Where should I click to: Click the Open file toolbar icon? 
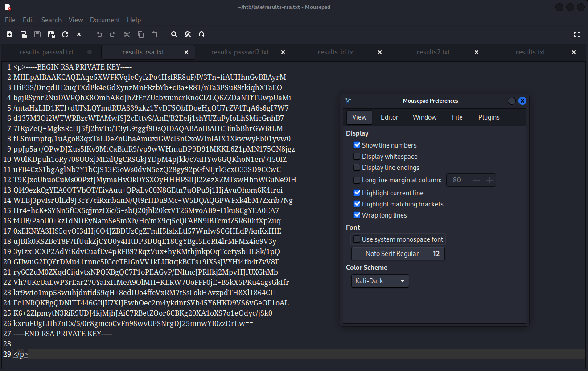pyautogui.click(x=24, y=34)
